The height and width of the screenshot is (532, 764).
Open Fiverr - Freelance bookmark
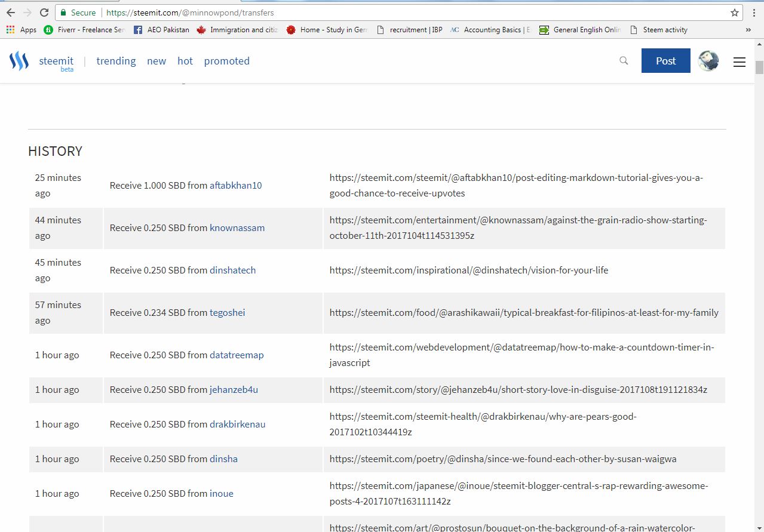tap(84, 30)
